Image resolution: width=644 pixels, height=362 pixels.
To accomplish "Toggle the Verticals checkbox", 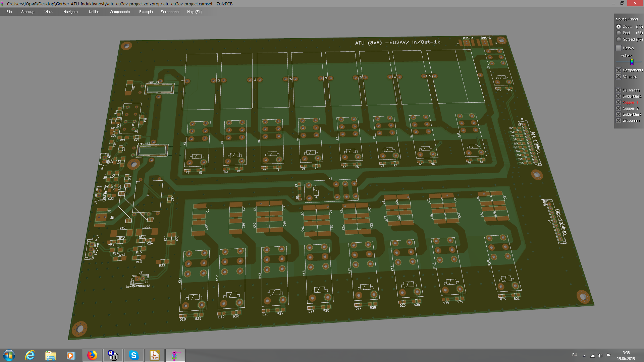I will click(x=619, y=77).
